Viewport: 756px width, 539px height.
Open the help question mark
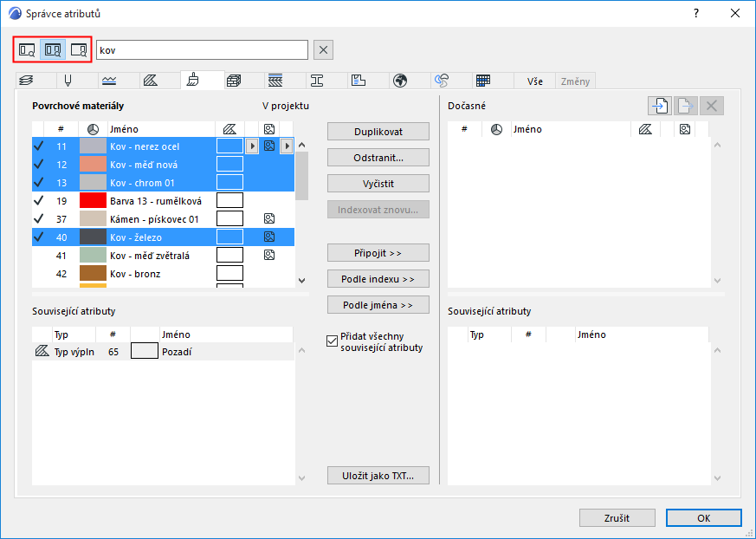[x=695, y=14]
